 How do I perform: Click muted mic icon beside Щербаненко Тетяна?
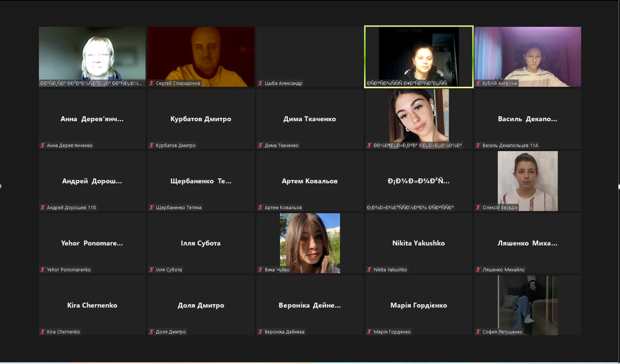point(152,207)
